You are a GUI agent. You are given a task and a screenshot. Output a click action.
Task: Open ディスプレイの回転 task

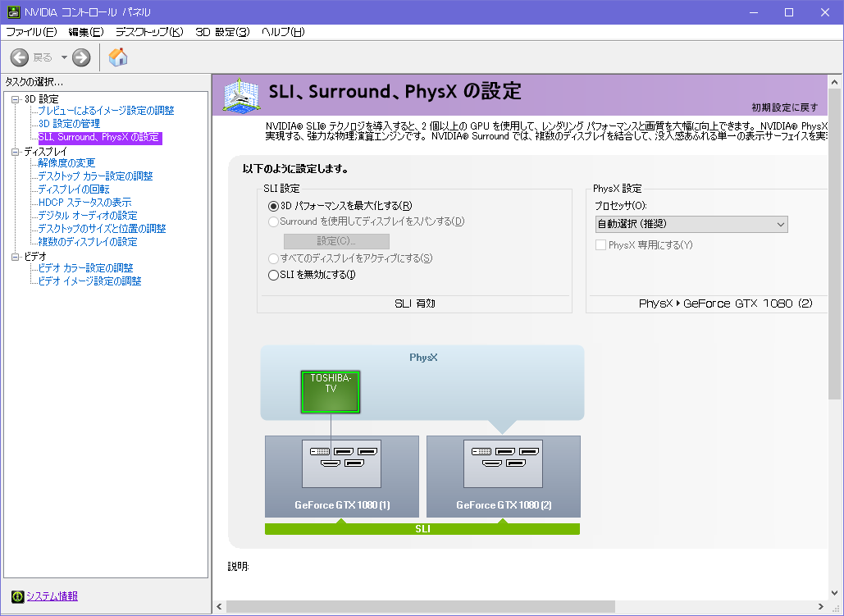74,189
